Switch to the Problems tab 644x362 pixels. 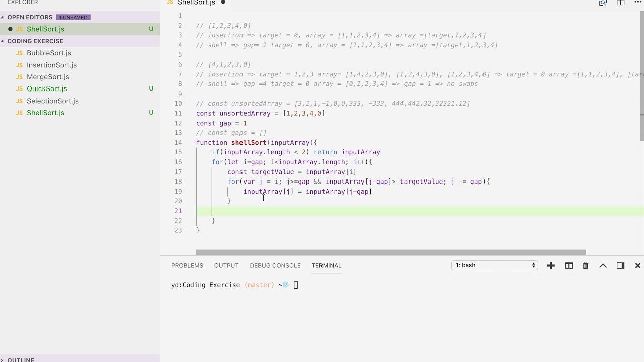tap(187, 265)
